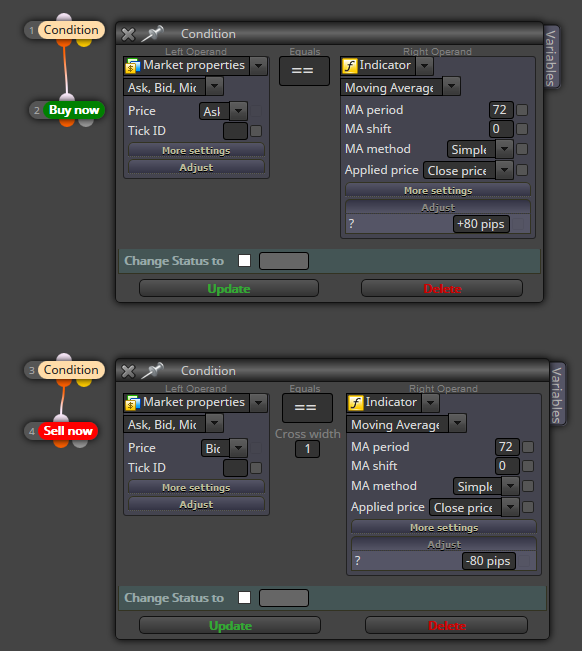
Task: Open Ask, Bid, Mid dropdown in upper panel
Action: coord(215,87)
